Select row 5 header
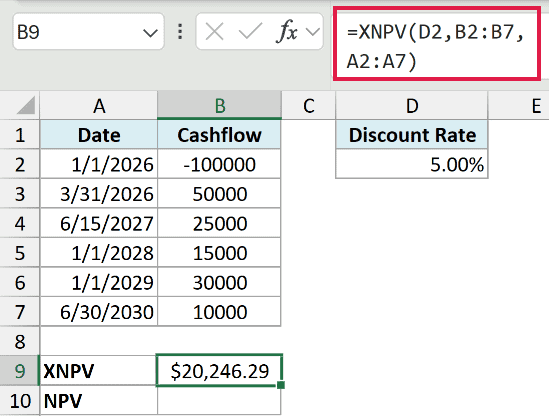This screenshot has height=416, width=549. coord(20,252)
